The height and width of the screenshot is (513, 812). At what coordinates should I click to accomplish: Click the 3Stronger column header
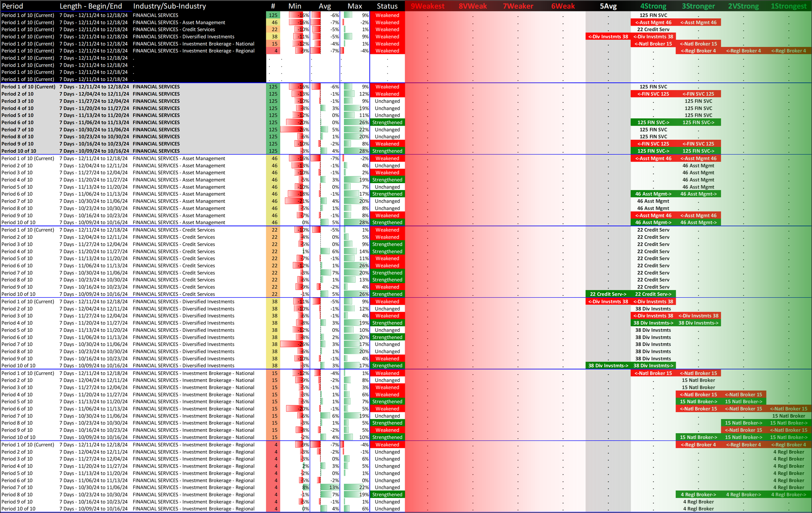(698, 6)
